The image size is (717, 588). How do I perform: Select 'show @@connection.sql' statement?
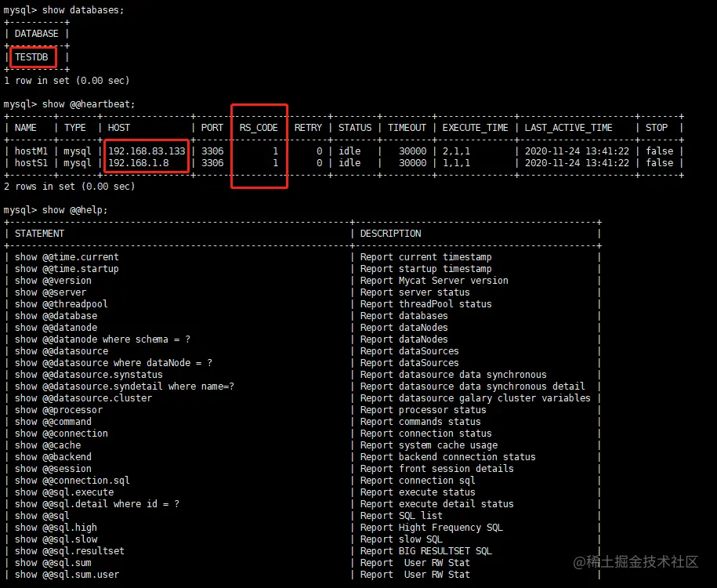coord(72,481)
